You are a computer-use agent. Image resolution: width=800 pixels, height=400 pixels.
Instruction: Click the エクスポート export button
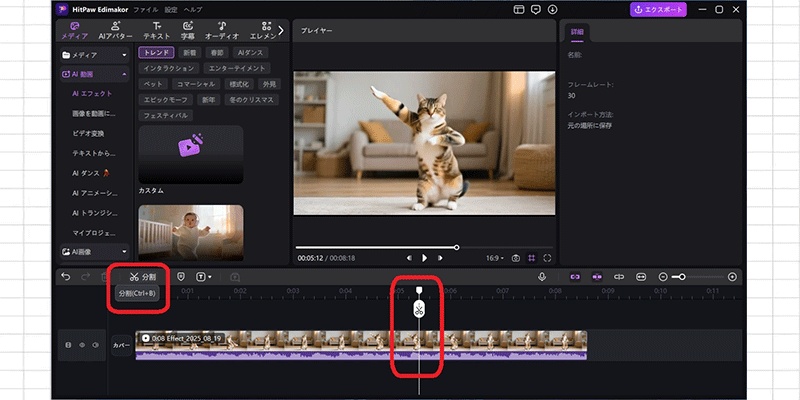(x=658, y=10)
